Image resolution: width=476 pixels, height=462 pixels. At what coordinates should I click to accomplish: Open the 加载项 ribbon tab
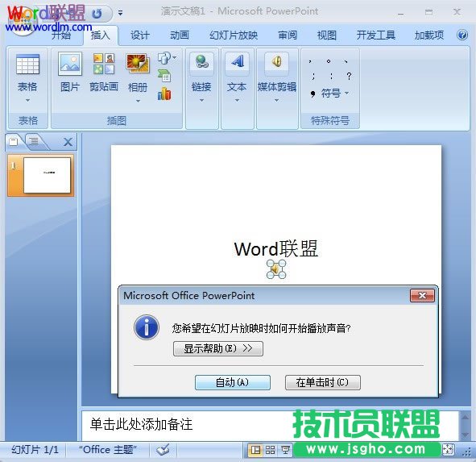coord(429,35)
